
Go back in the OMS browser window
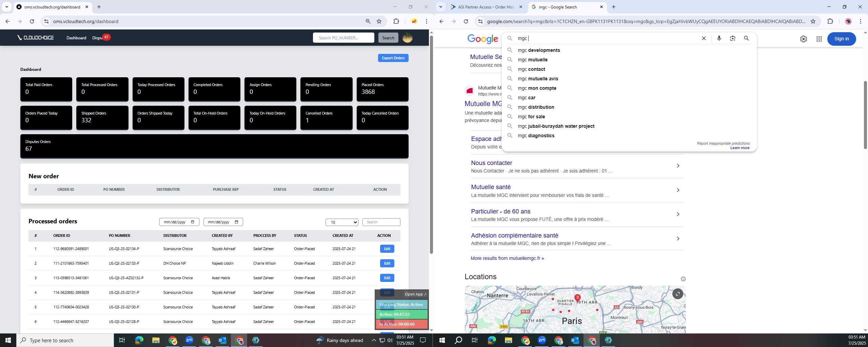[x=7, y=21]
